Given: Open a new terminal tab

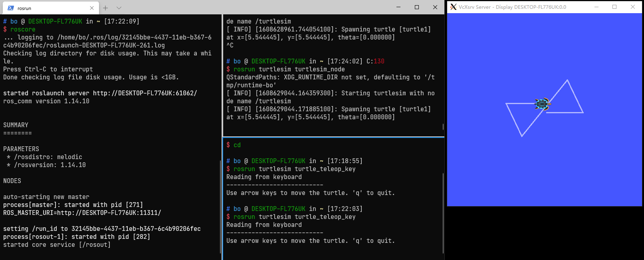Looking at the screenshot, I should [105, 8].
